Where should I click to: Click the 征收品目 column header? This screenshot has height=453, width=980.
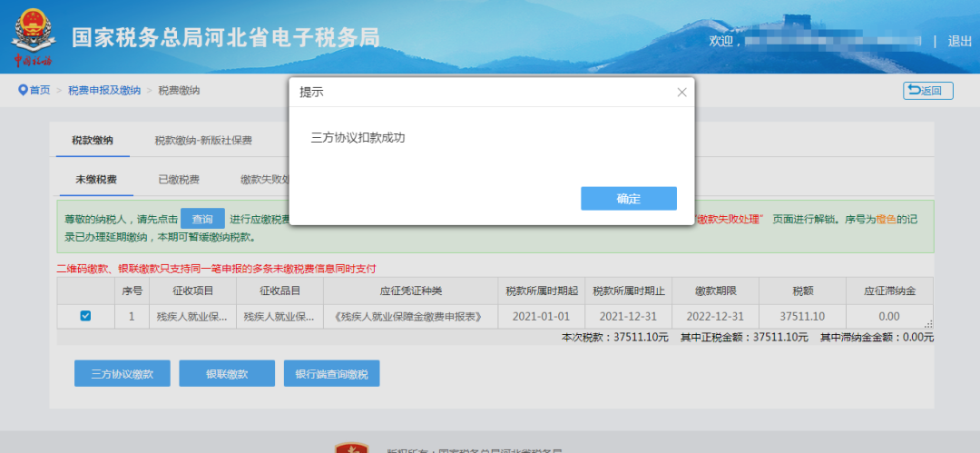pos(280,291)
